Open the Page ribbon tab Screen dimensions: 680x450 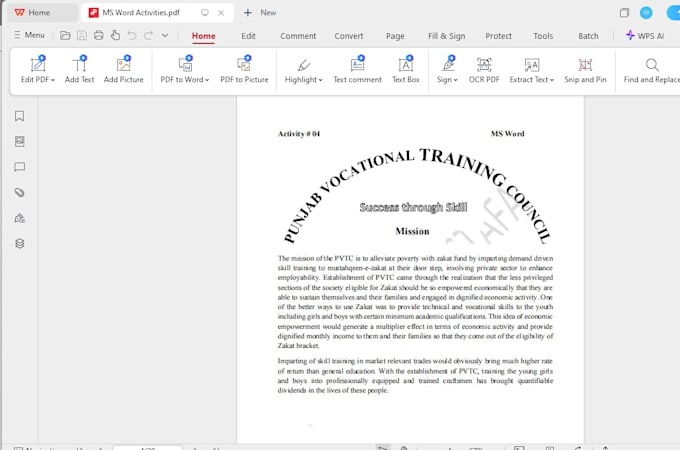[x=395, y=36]
